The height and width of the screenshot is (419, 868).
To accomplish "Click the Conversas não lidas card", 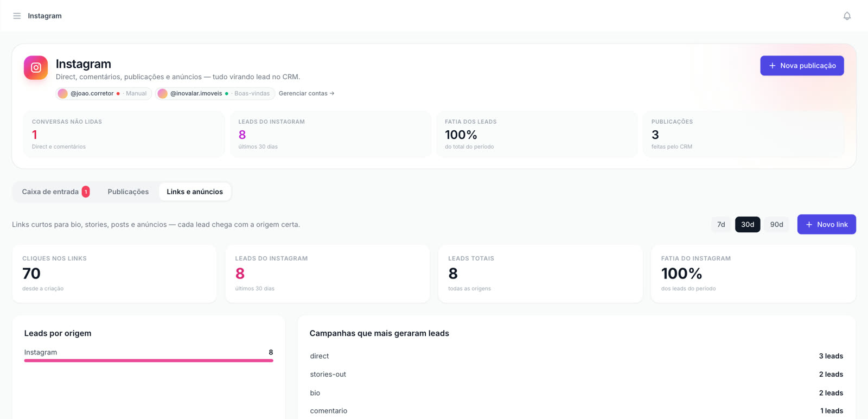I will coord(124,134).
